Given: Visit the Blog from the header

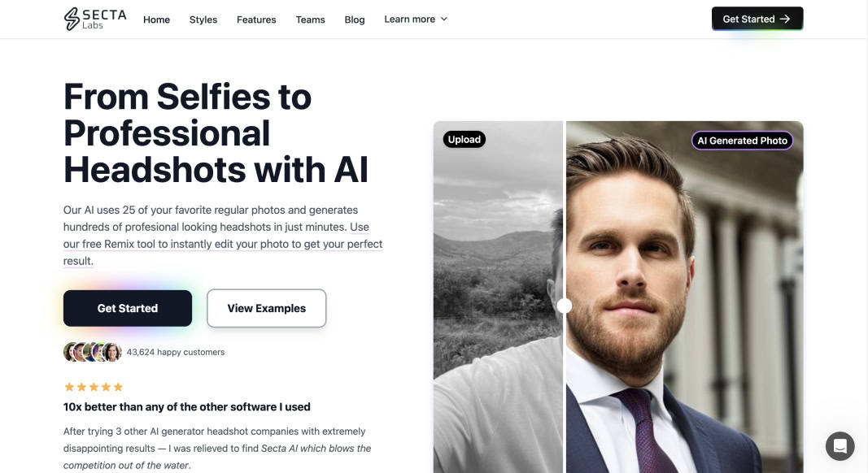Looking at the screenshot, I should (x=355, y=20).
